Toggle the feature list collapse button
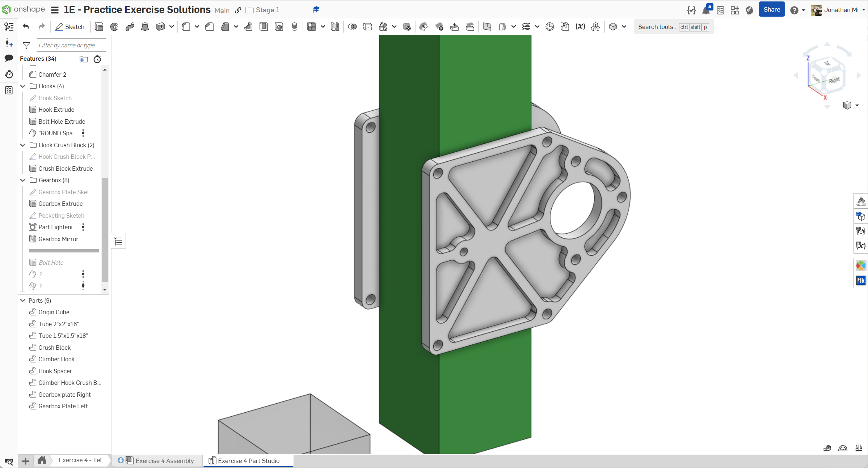 coord(118,241)
